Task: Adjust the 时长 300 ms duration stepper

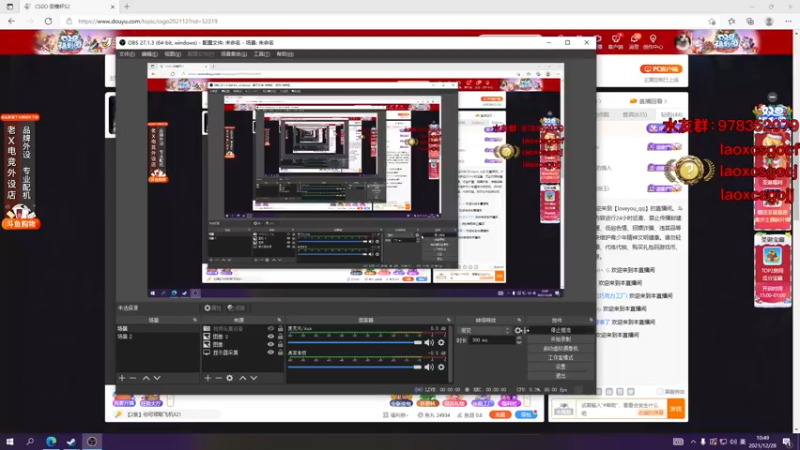Action: click(x=519, y=340)
